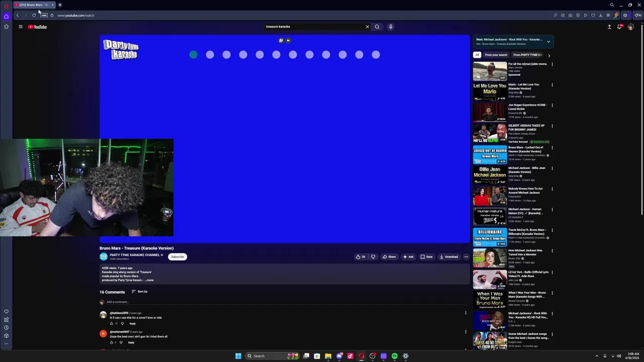
Task: Toggle the VPN badge in address bar
Action: tap(44, 15)
